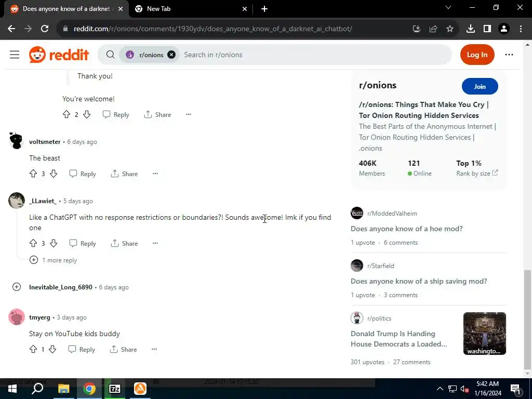Click the search magnifier icon
The image size is (532, 399).
(110, 55)
